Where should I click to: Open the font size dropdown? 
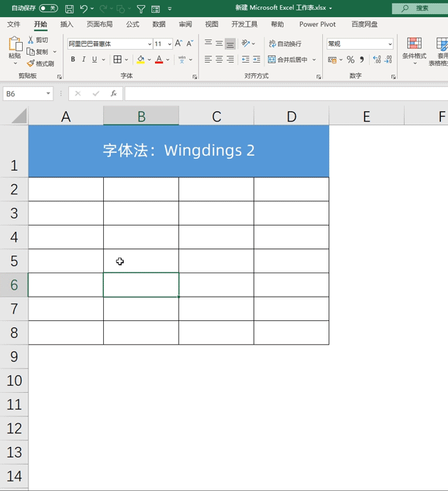(x=169, y=44)
